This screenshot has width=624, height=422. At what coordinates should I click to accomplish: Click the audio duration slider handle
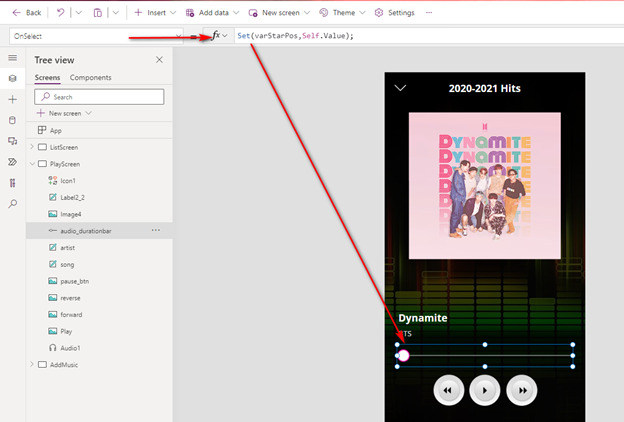pos(404,356)
